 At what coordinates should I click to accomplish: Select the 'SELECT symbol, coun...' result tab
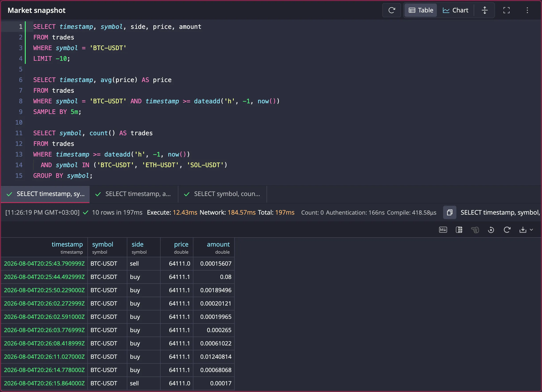222,194
